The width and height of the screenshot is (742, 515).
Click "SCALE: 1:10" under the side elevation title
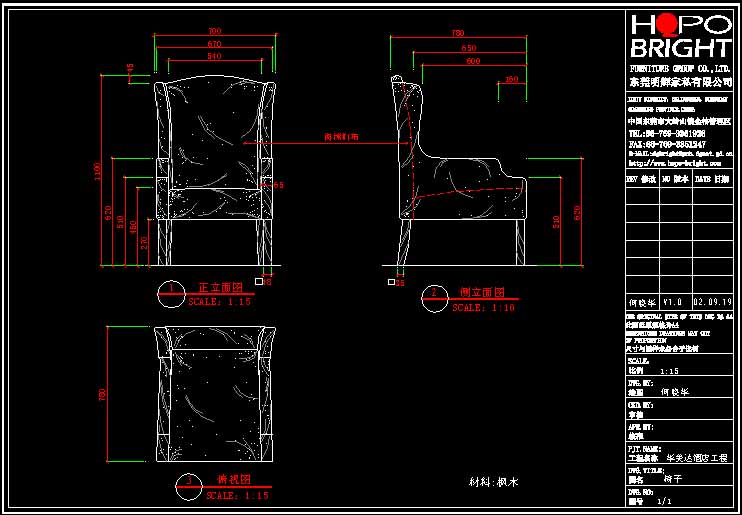pos(483,308)
